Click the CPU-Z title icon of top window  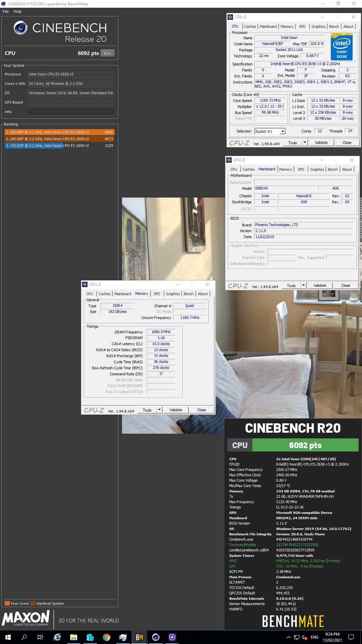tap(230, 17)
